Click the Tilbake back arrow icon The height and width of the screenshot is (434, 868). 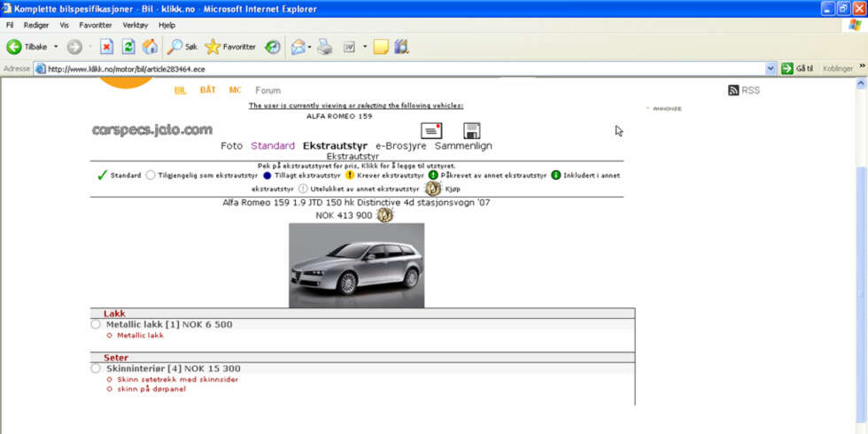[x=14, y=47]
